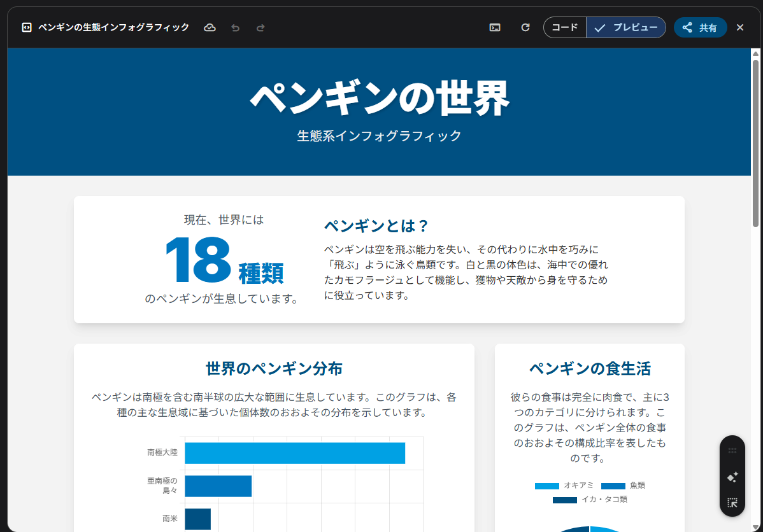
Task: Activate the select-element tool icon
Action: 732,503
